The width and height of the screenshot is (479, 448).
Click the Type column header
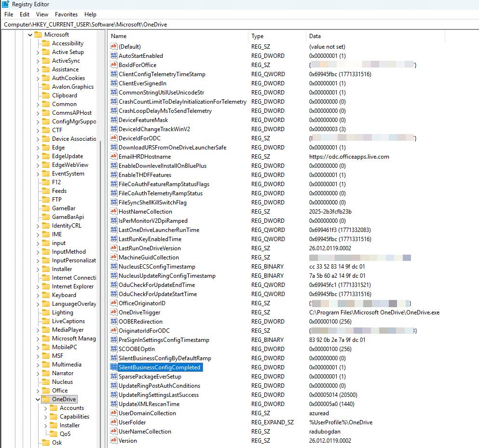pyautogui.click(x=277, y=36)
